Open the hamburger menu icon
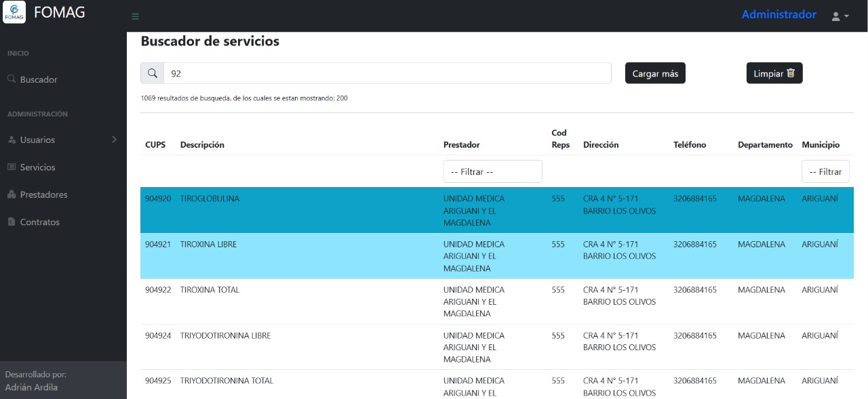 pos(135,16)
